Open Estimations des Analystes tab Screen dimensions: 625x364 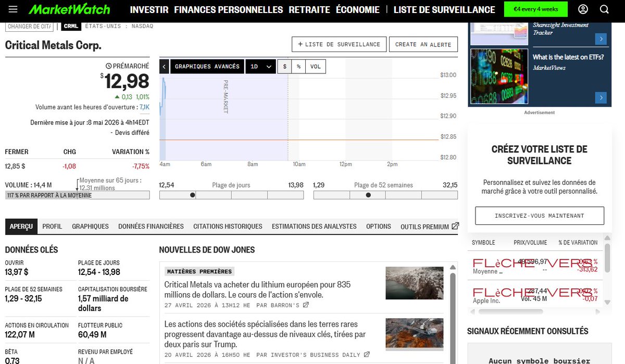point(314,227)
